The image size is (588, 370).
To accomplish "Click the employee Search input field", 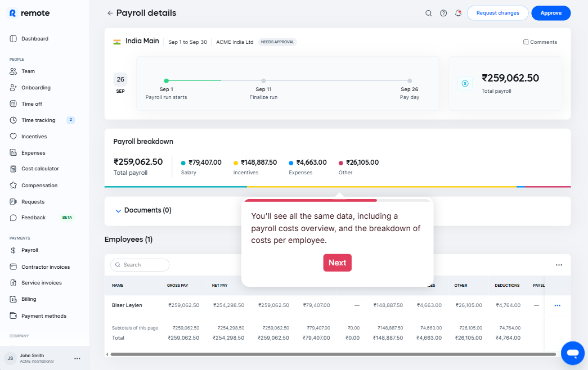I will coord(140,265).
